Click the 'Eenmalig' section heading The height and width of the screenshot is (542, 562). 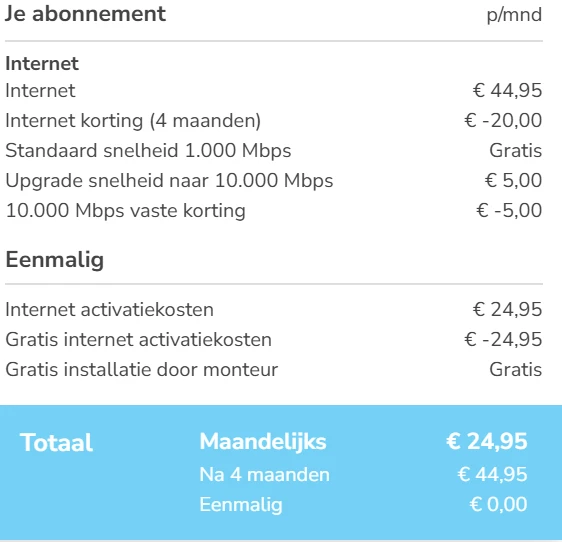tap(55, 260)
